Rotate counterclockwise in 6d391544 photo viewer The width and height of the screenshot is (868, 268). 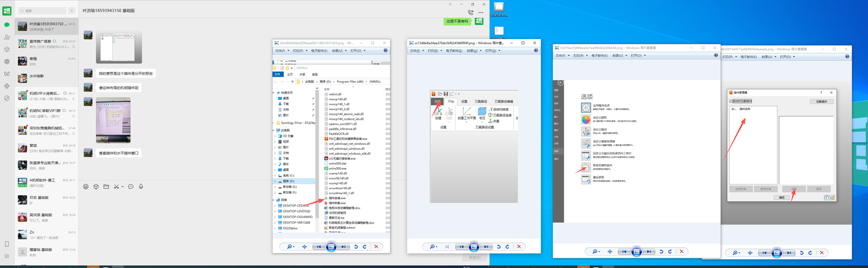point(802,252)
